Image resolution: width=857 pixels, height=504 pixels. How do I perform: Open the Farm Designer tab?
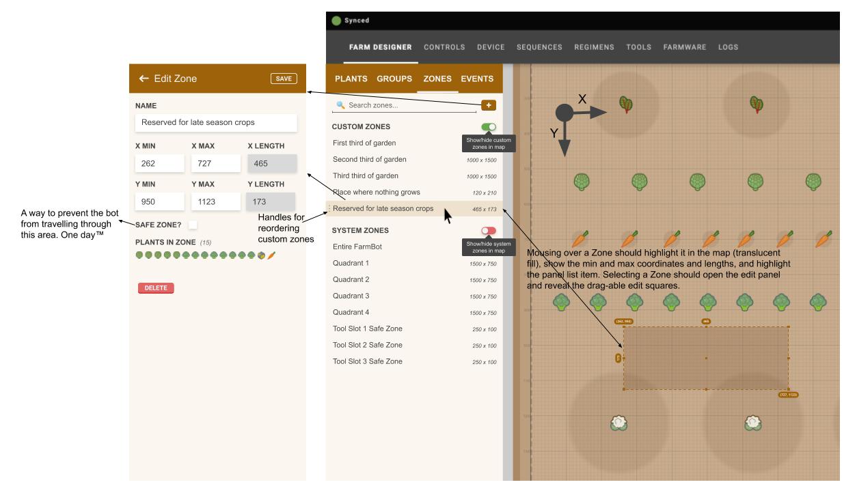[381, 47]
